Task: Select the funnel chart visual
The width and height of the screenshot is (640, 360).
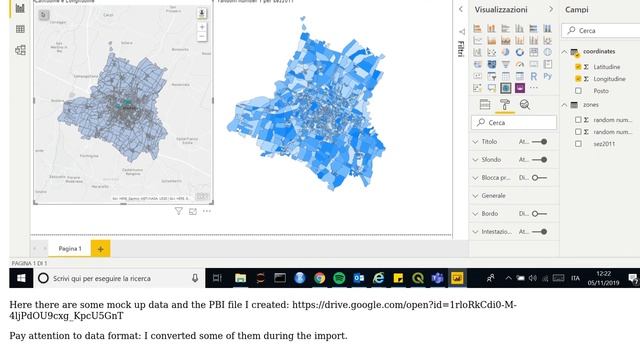Action: point(505,64)
